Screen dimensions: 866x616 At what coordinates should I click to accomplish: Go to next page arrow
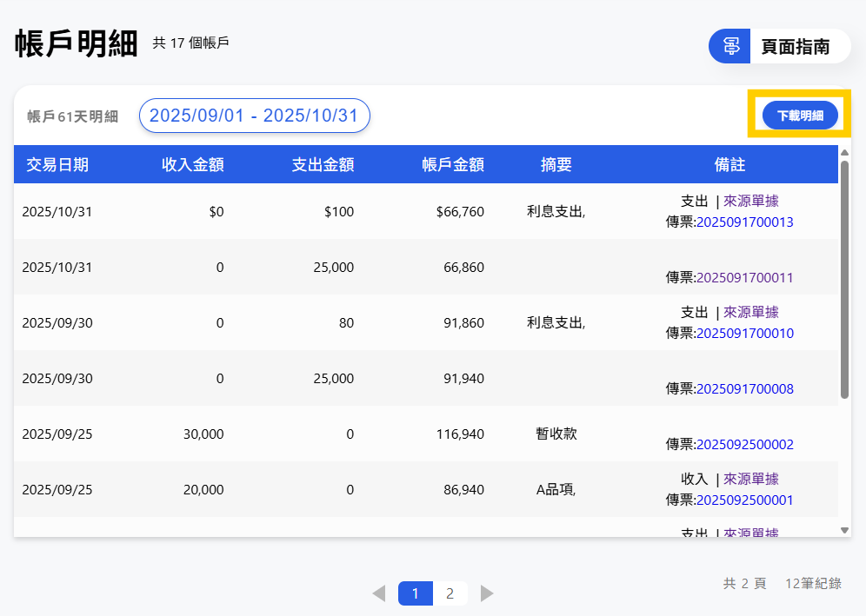click(x=487, y=593)
